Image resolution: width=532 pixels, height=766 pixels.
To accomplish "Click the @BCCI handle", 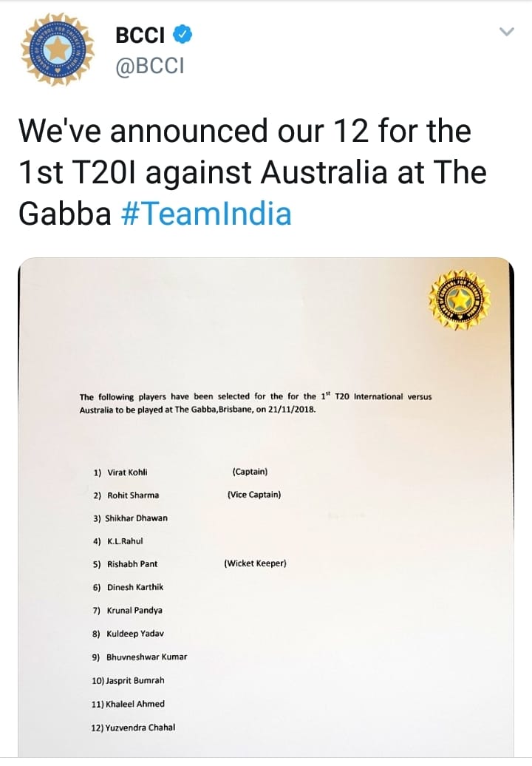I will (150, 67).
